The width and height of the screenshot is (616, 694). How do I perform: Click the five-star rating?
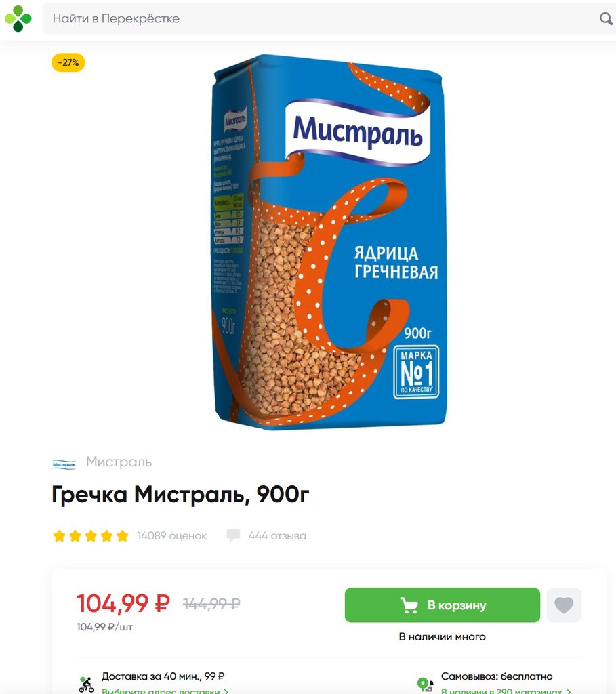click(x=91, y=536)
